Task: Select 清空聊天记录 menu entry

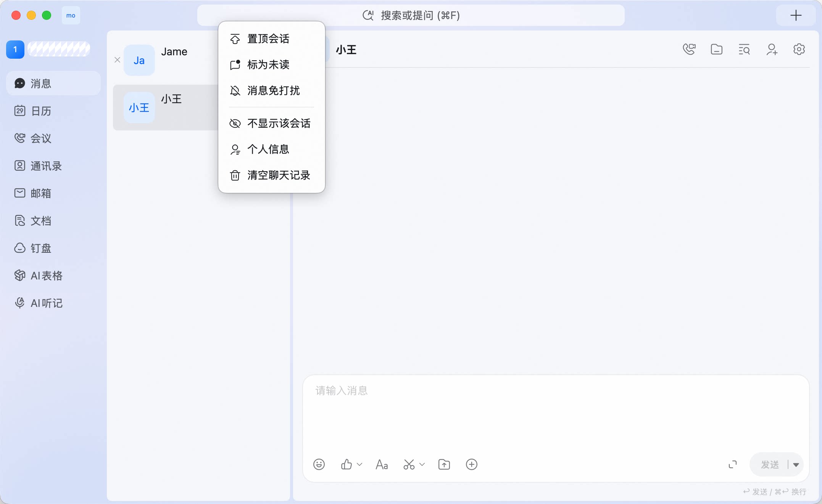Action: pyautogui.click(x=271, y=175)
